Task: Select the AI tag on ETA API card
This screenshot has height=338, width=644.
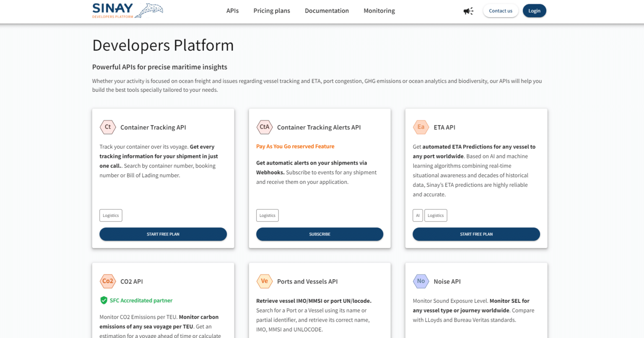Action: (x=418, y=215)
